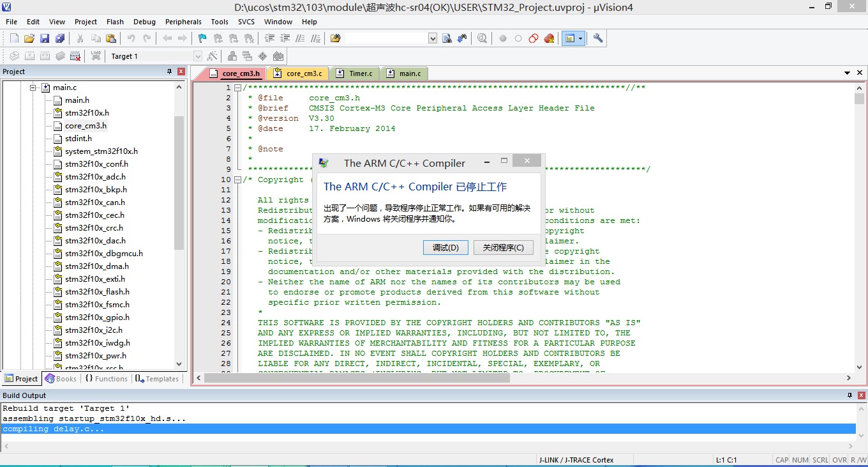Switch to the core_cm3.c editor tab

tap(299, 73)
